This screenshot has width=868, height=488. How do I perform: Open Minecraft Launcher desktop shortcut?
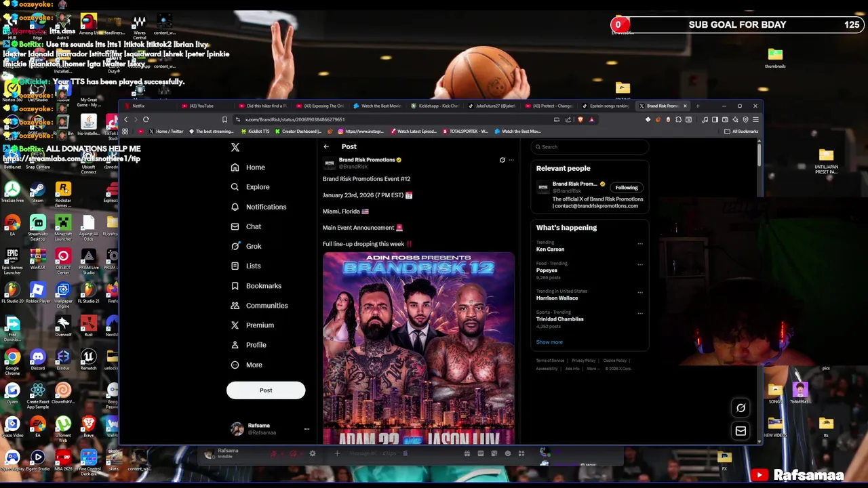[63, 227]
